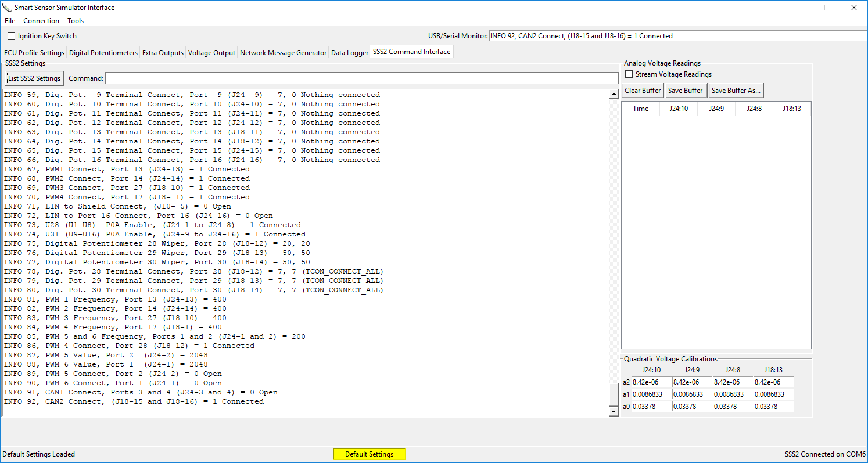
Task: Open the Connection menu
Action: coord(41,21)
